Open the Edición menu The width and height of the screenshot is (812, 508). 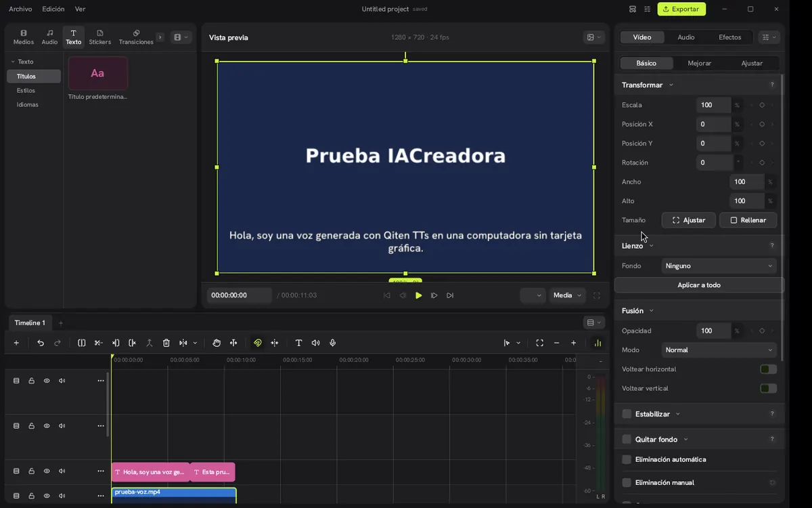[53, 9]
